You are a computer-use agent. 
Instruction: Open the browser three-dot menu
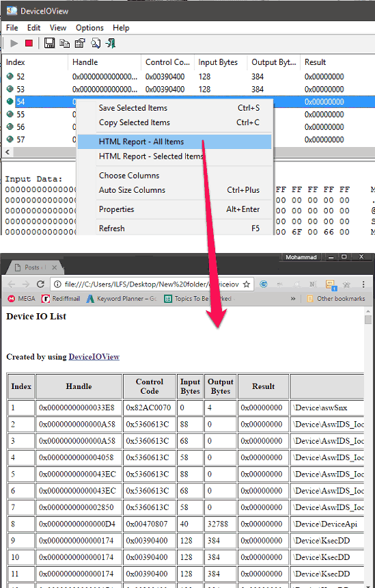[363, 284]
